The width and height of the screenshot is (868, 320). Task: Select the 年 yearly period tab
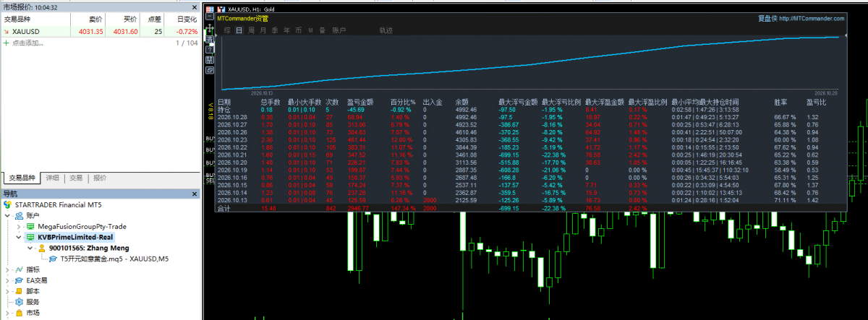[x=286, y=30]
